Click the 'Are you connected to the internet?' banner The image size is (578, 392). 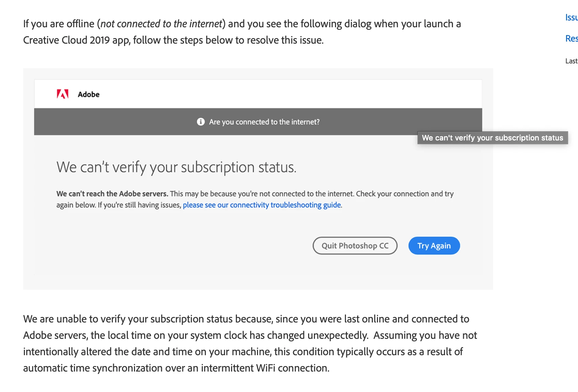click(x=258, y=122)
